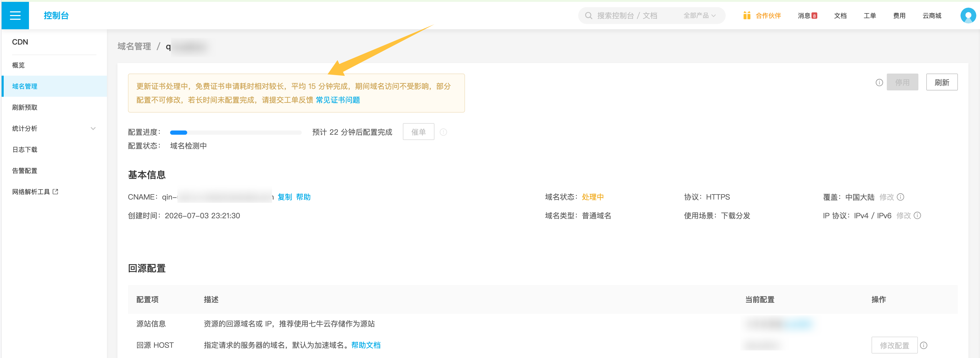
Task: Click info icon next to IP 协议 修改
Action: pyautogui.click(x=917, y=216)
